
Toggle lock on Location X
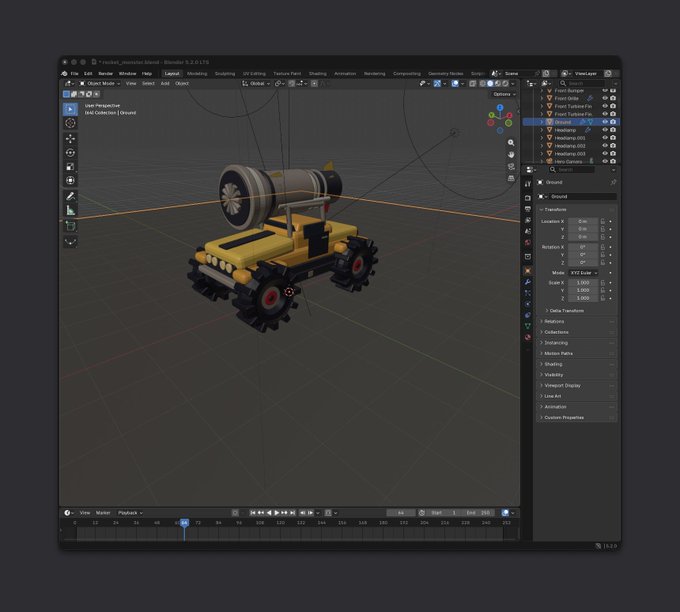point(603,221)
